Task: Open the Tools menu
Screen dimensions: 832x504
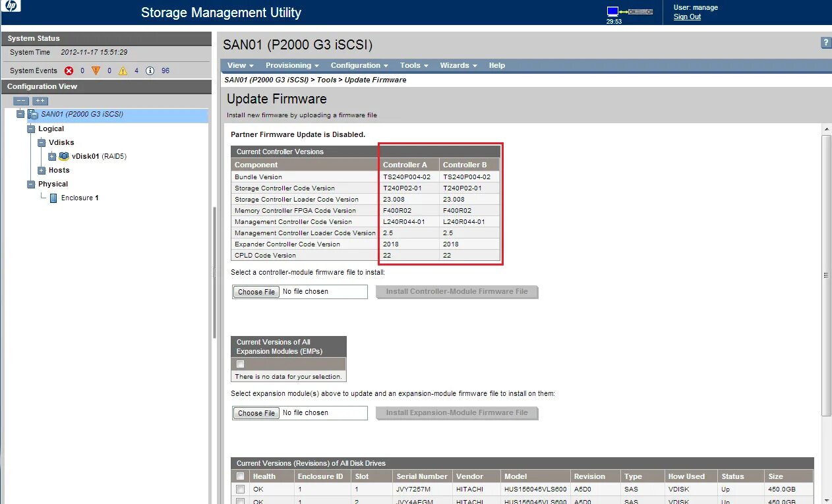Action: click(x=414, y=65)
